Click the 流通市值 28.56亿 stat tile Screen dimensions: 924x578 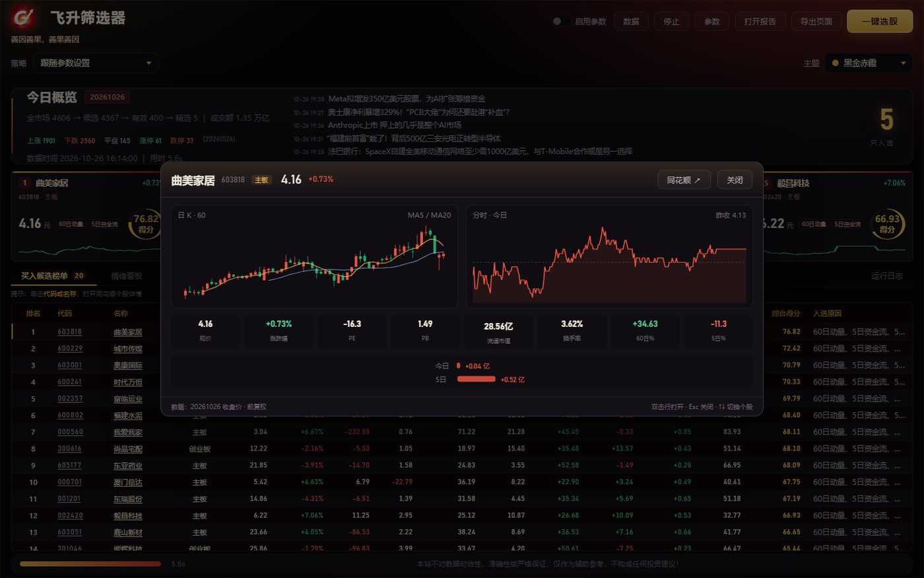tap(498, 331)
